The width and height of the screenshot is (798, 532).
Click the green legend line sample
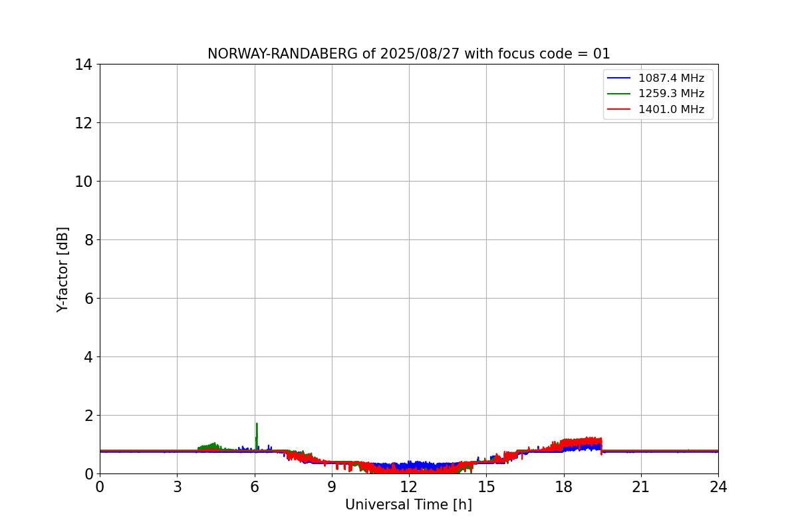tap(619, 94)
